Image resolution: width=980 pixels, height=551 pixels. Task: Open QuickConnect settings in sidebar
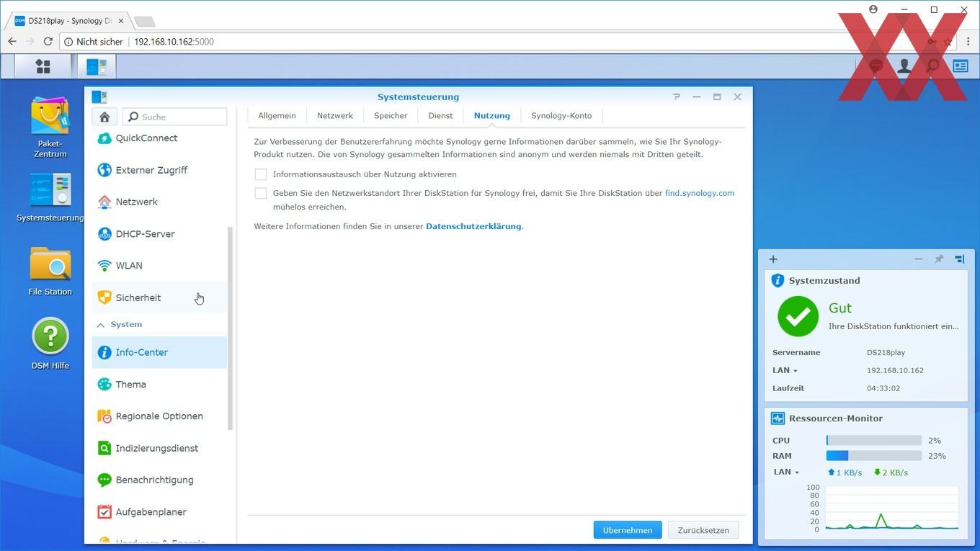click(159, 138)
